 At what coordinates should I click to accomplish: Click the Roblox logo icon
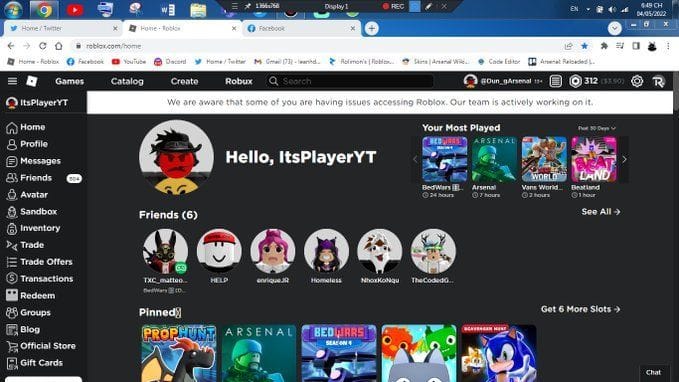32,81
